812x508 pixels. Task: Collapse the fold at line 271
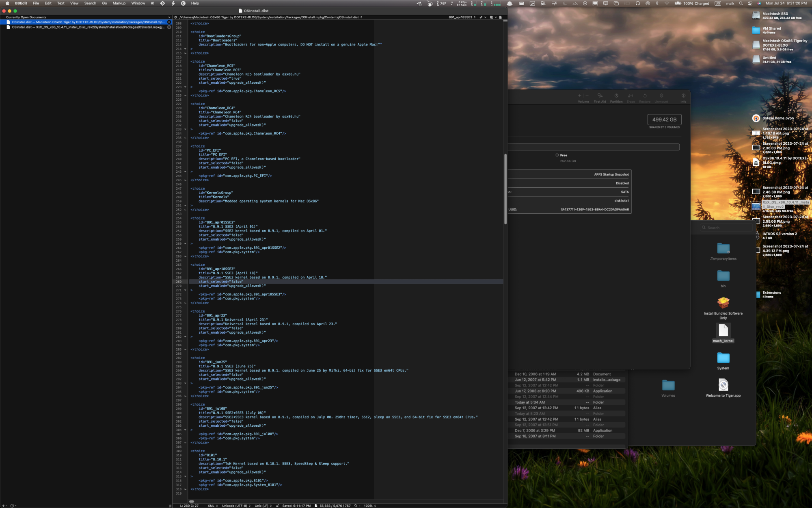[186, 290]
